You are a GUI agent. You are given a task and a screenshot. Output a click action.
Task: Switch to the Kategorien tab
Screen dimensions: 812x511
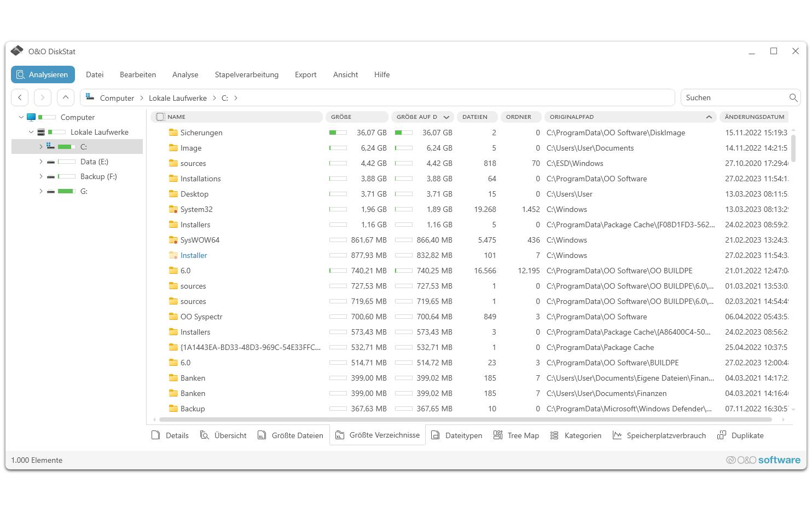click(x=576, y=435)
